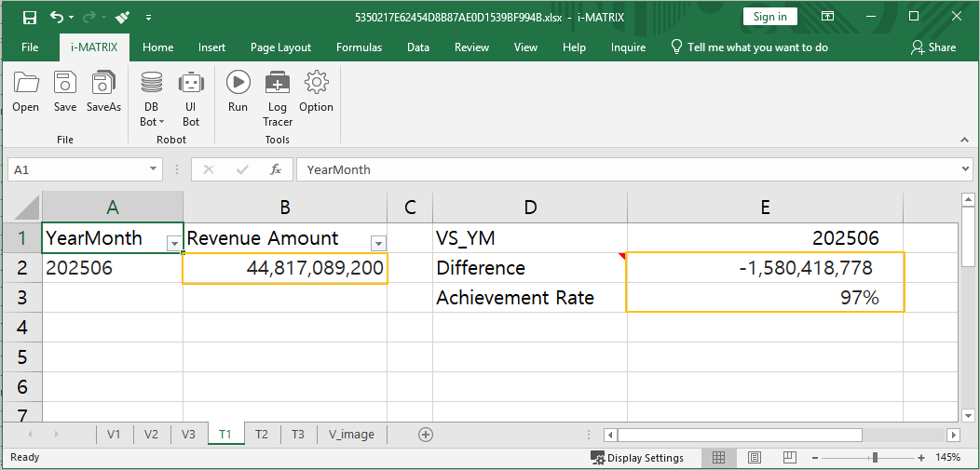Viewport: 980px width, 470px height.
Task: Select Normal view in status bar
Action: 719,458
